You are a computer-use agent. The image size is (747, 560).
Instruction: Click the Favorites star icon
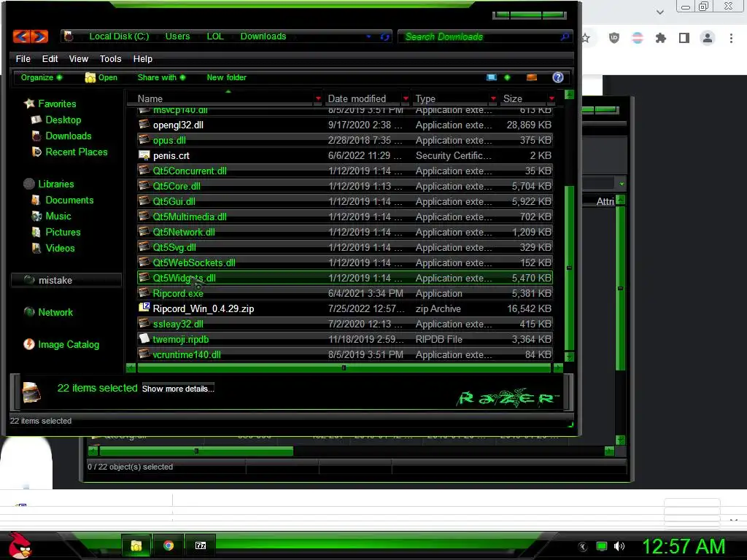pos(29,104)
